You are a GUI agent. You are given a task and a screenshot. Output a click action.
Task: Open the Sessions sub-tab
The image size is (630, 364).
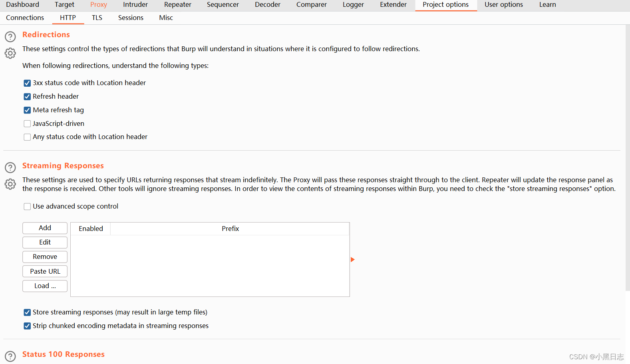tap(131, 18)
